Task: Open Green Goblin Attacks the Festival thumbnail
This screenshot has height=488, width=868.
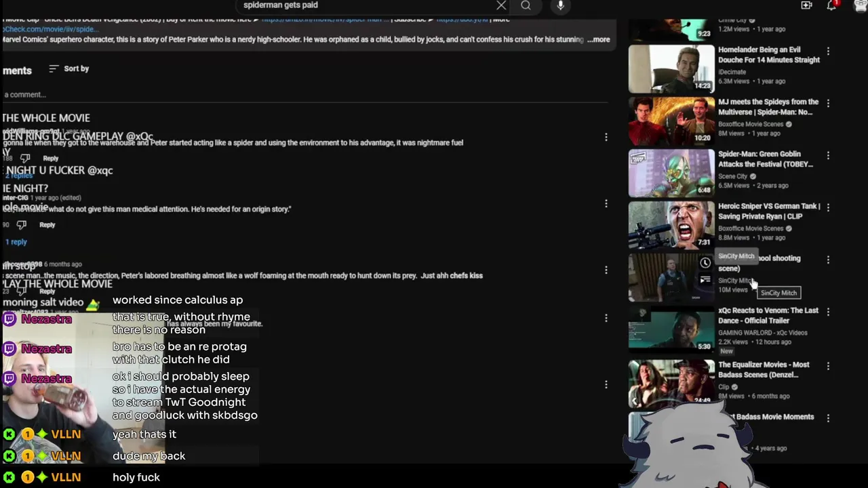Action: [671, 173]
